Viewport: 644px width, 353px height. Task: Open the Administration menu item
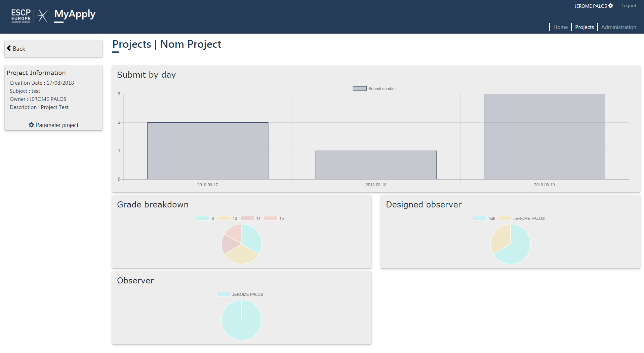click(618, 27)
